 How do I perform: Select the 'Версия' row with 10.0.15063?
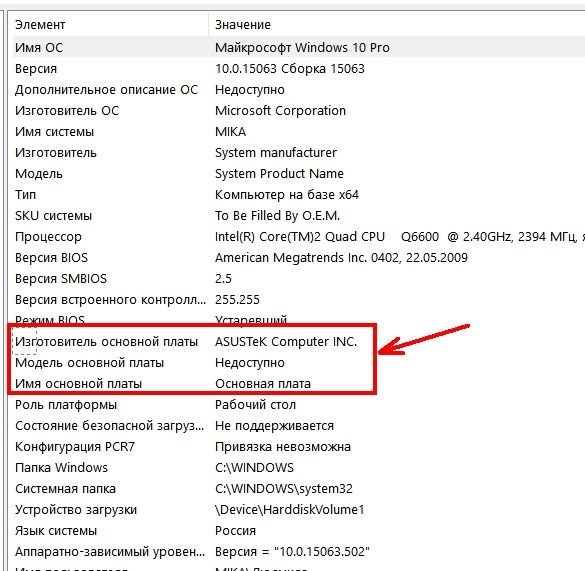(x=298, y=69)
